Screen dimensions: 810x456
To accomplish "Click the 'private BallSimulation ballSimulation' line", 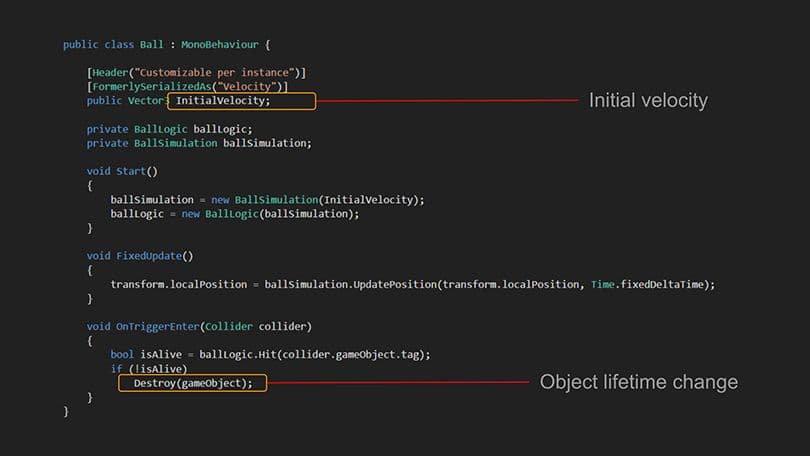I will coord(199,143).
